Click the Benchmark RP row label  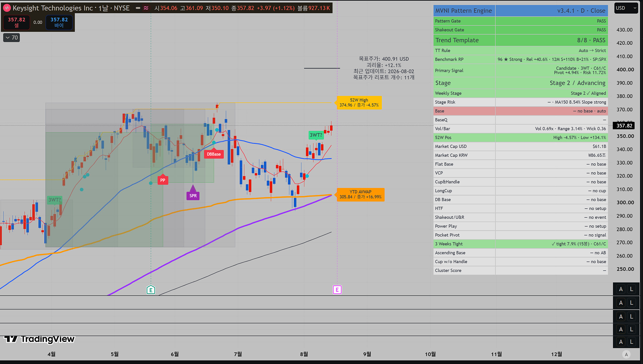[449, 59]
